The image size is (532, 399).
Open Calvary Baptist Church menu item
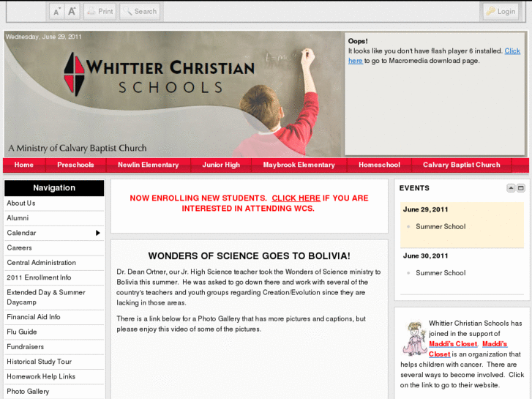coord(462,165)
